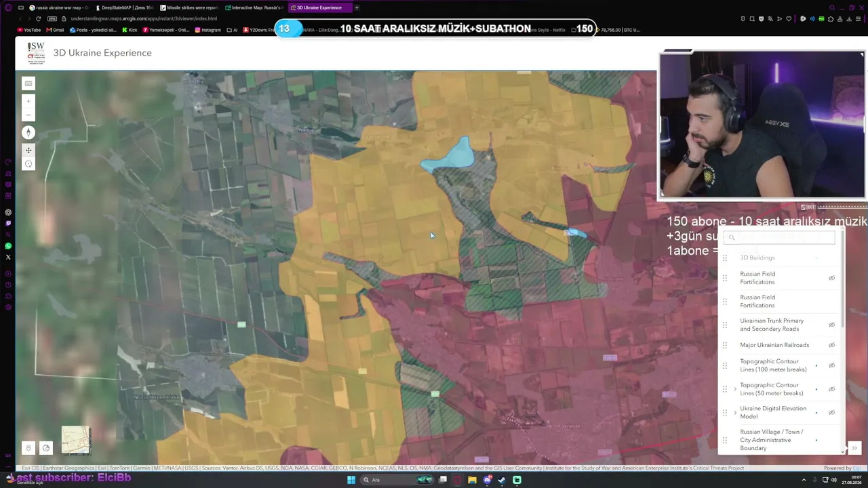
Task: Expand Topographic Contour Lines (50 meter breaks)
Action: 734,389
